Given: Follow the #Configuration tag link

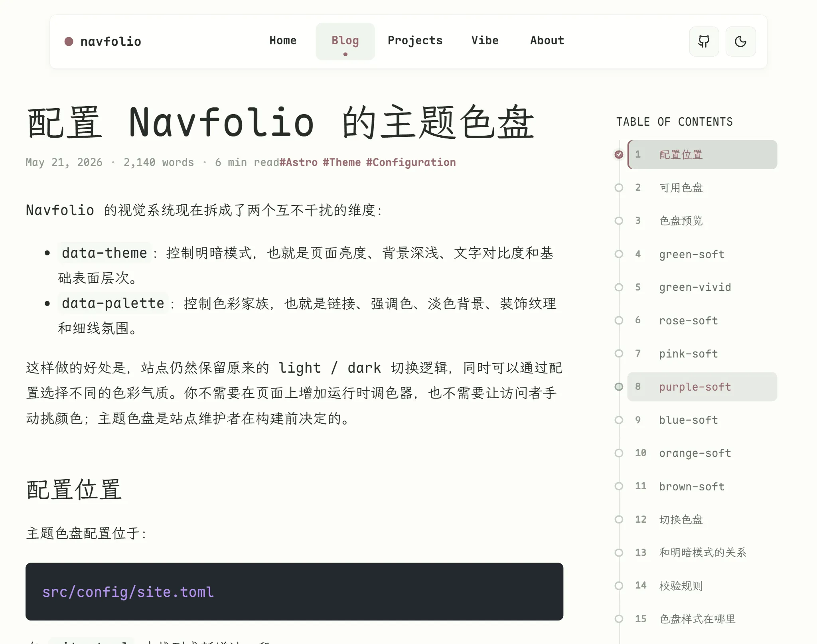Looking at the screenshot, I should coord(411,162).
